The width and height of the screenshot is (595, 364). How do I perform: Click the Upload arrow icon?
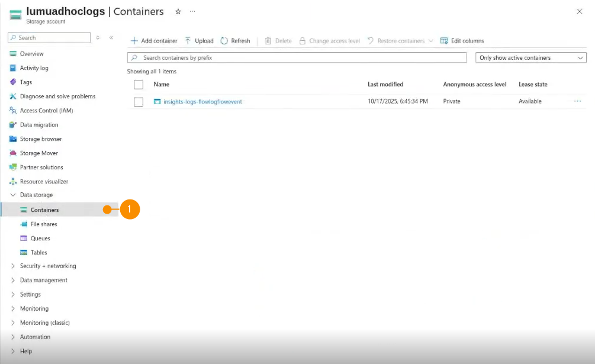click(188, 41)
